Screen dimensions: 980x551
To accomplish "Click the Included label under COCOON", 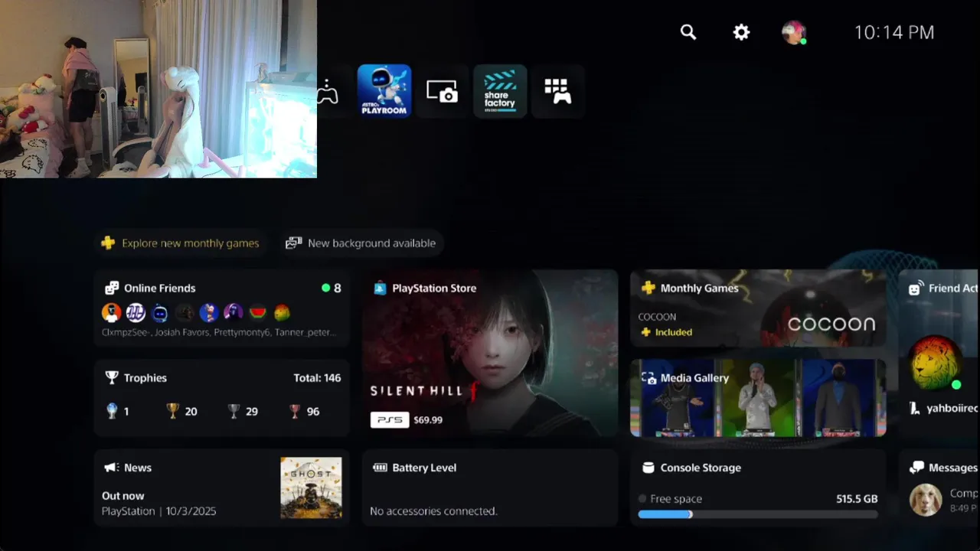I will click(x=674, y=332).
